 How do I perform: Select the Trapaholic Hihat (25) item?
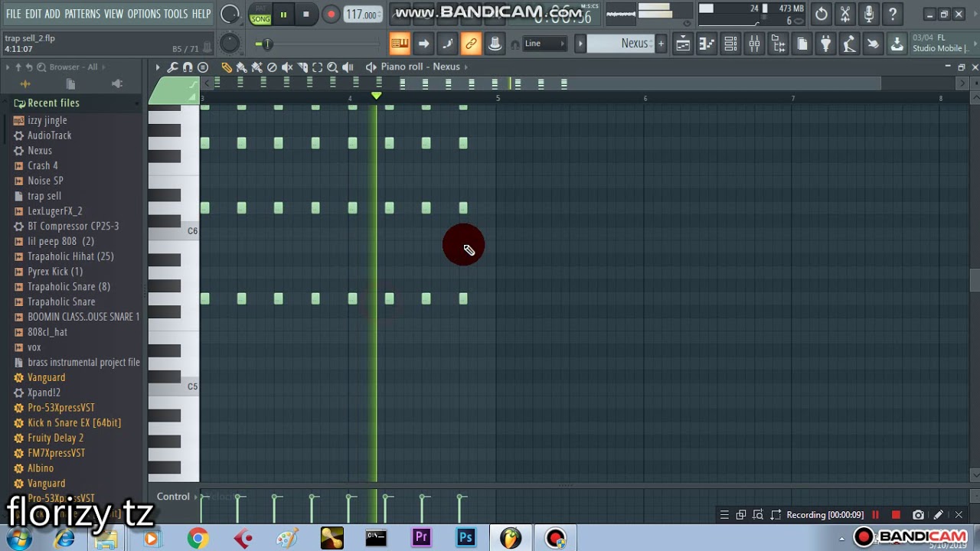(70, 256)
